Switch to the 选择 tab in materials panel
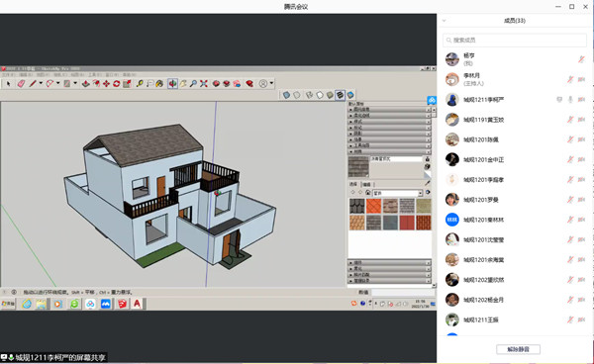The image size is (594, 364). coord(353,184)
